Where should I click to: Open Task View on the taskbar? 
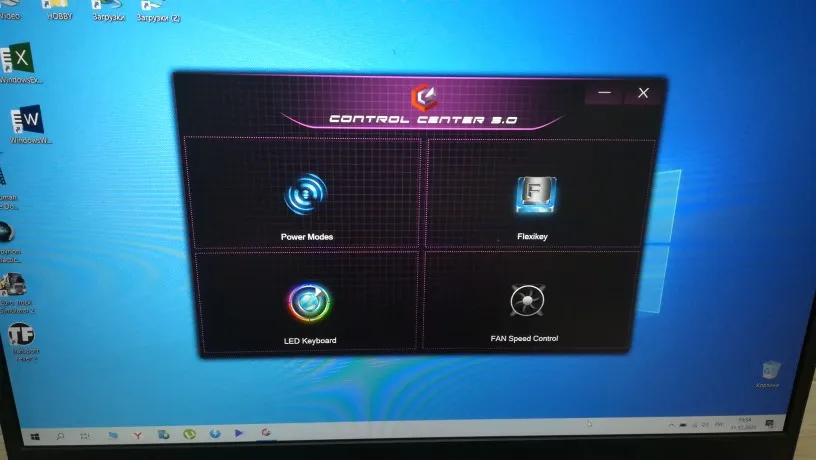[x=85, y=436]
